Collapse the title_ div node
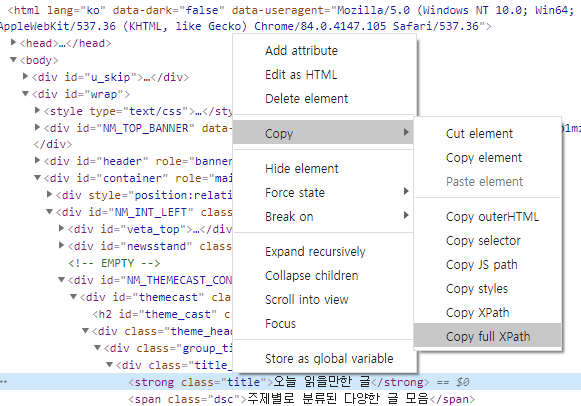 pos(109,364)
